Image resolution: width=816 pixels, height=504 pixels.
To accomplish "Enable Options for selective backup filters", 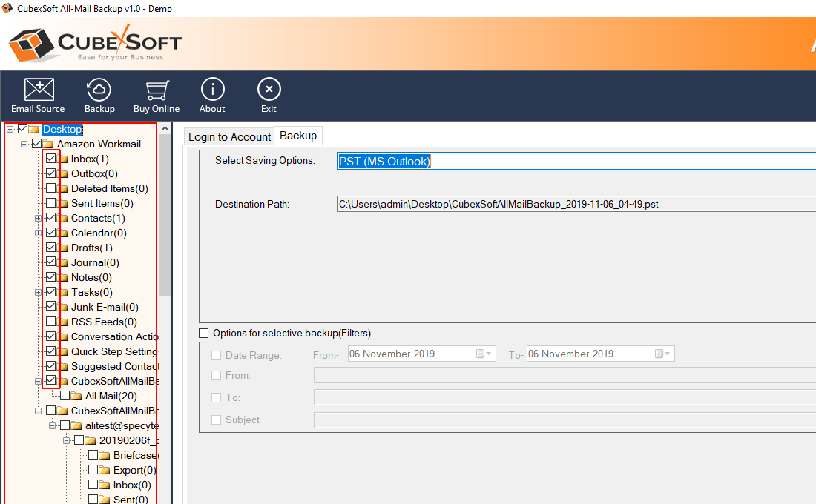I will coord(204,334).
